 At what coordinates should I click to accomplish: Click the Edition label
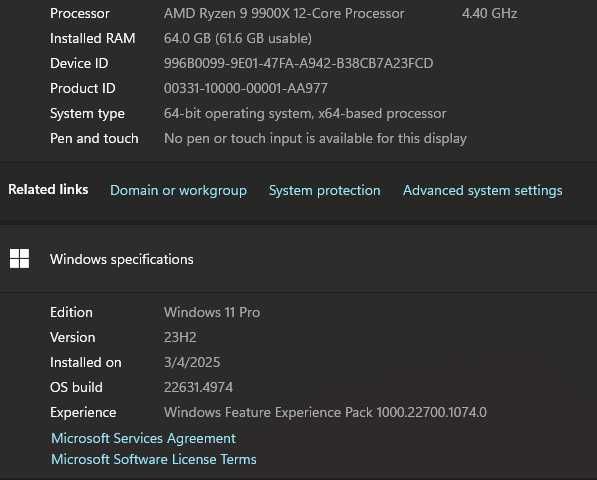point(71,313)
